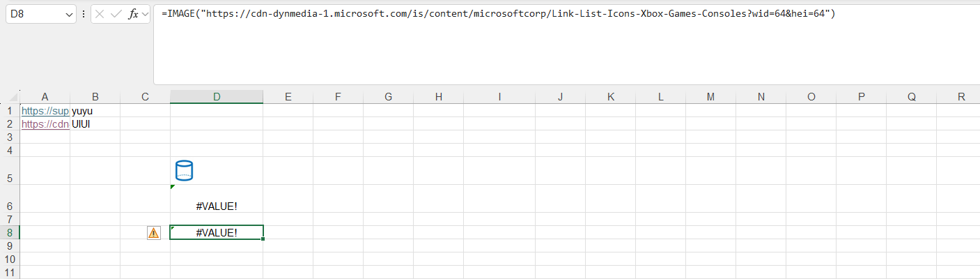The image size is (980, 279).
Task: Select the blue cylinder image in D5
Action: pos(184,171)
